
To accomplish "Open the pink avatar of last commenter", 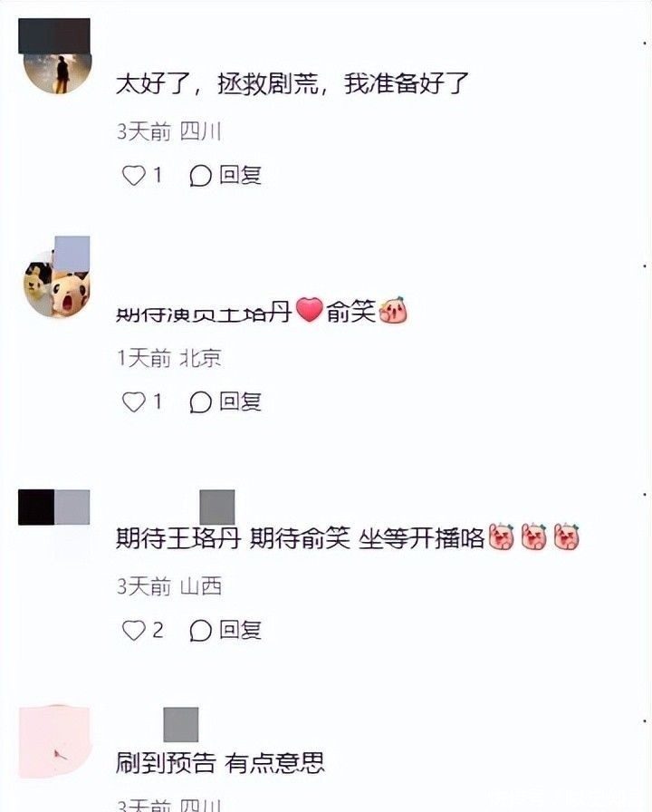I will click(55, 741).
